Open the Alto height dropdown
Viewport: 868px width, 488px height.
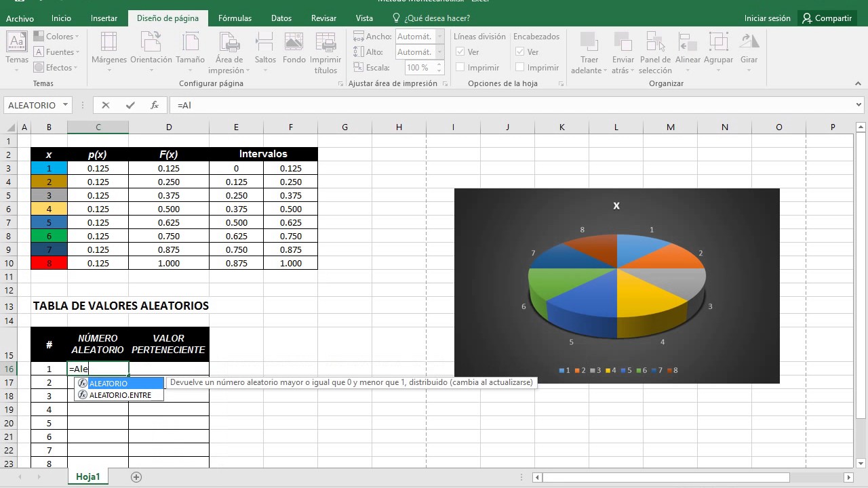440,52
